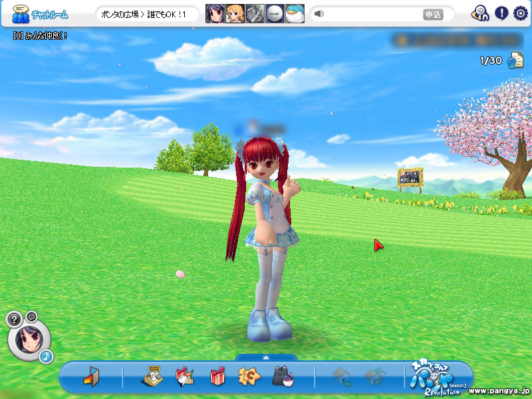Screen dimensions: 532x399
Task: Click the exclamation mark notice icon
Action: pos(500,13)
